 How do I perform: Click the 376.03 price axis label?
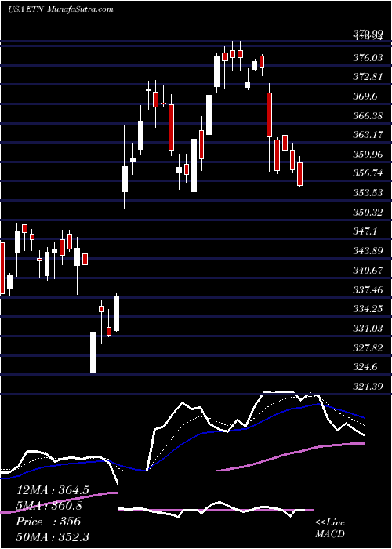368,57
